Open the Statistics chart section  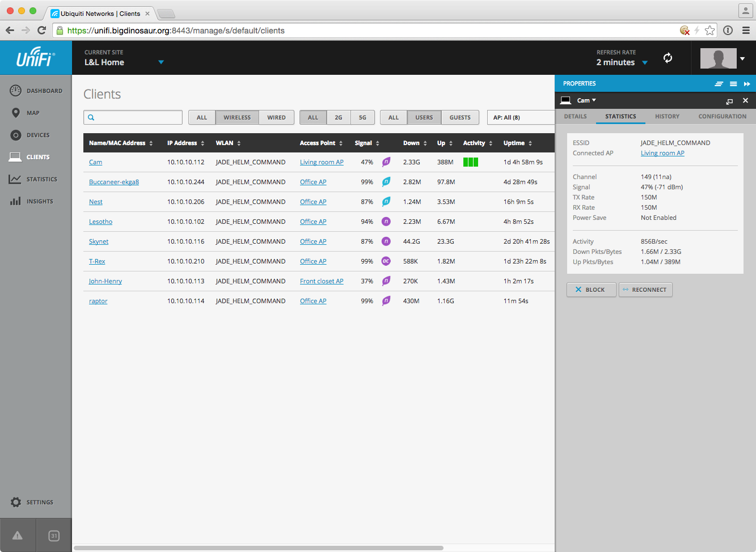(16, 179)
